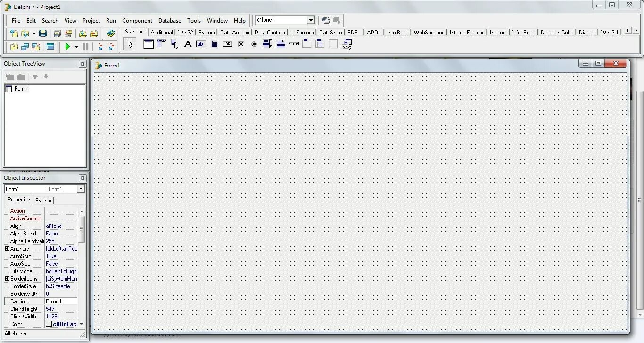Click the Save All toolbar icon
The height and width of the screenshot is (343, 644).
tap(57, 33)
